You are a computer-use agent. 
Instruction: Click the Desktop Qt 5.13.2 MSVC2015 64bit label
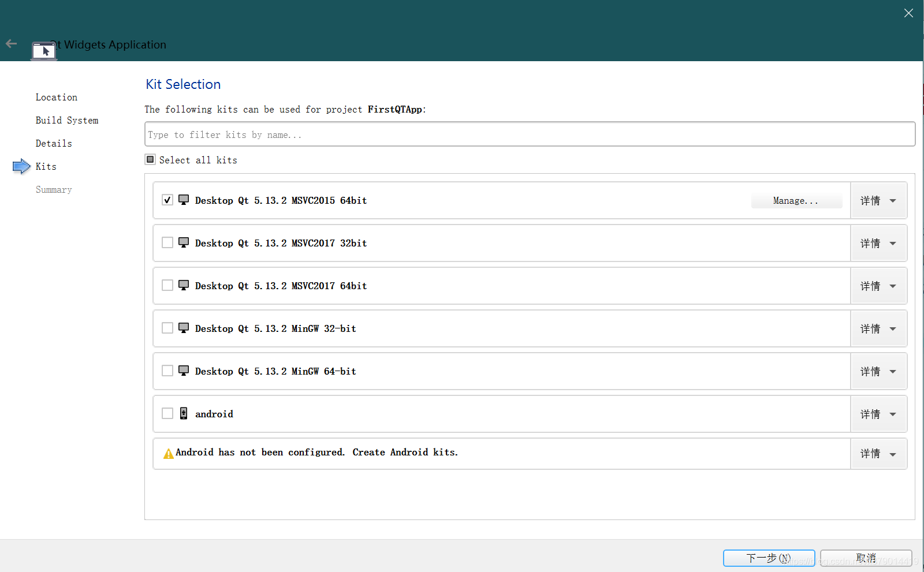pos(281,200)
